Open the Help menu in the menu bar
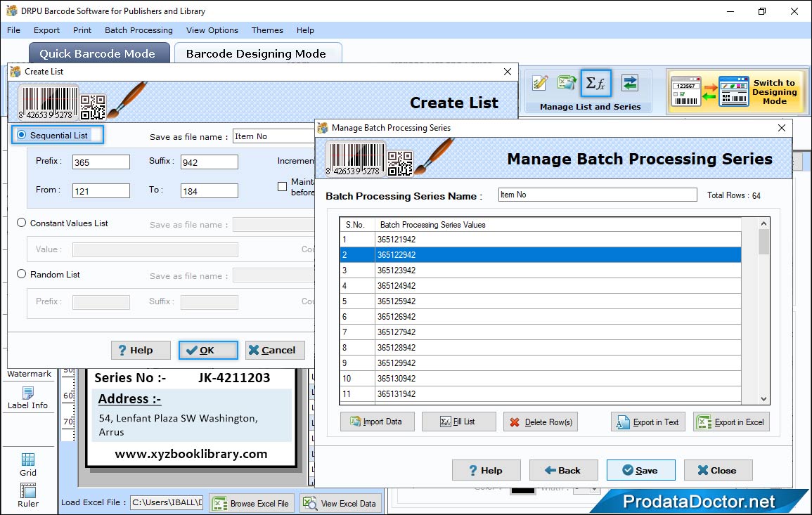The width and height of the screenshot is (812, 515). tap(305, 30)
